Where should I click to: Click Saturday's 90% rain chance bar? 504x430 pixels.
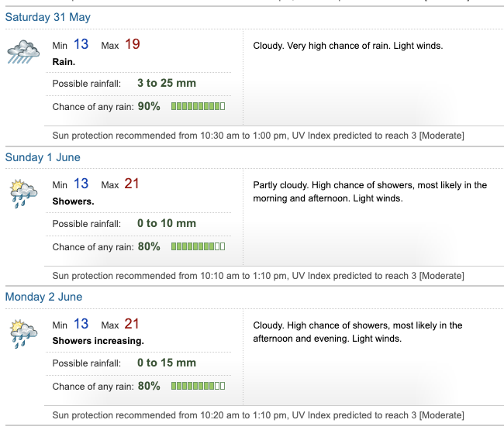[198, 106]
